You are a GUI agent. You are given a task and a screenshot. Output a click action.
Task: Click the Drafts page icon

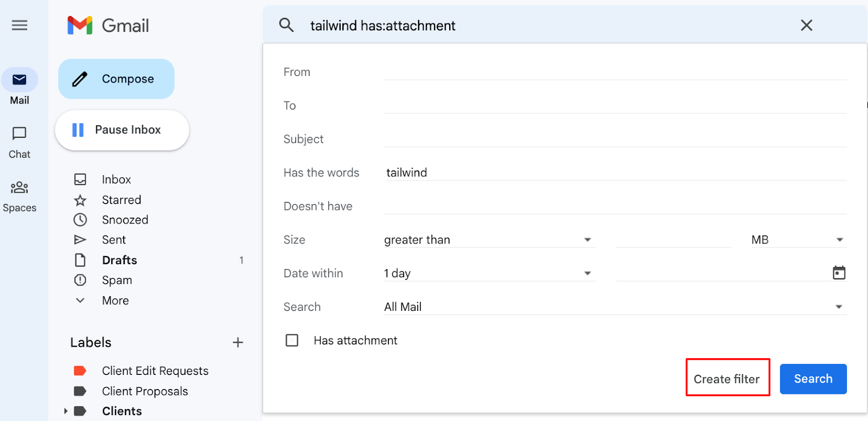(80, 260)
